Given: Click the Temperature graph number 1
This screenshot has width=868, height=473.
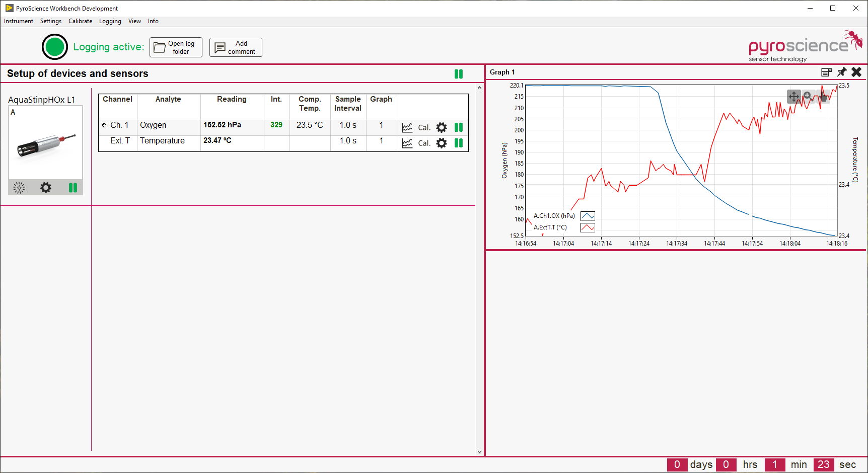Looking at the screenshot, I should point(381,140).
